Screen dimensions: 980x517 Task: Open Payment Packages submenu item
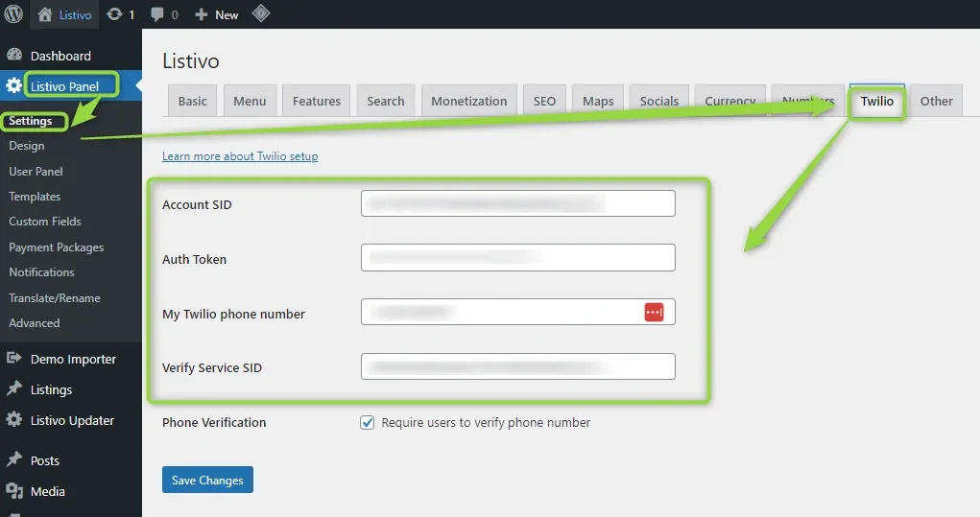pyautogui.click(x=57, y=247)
